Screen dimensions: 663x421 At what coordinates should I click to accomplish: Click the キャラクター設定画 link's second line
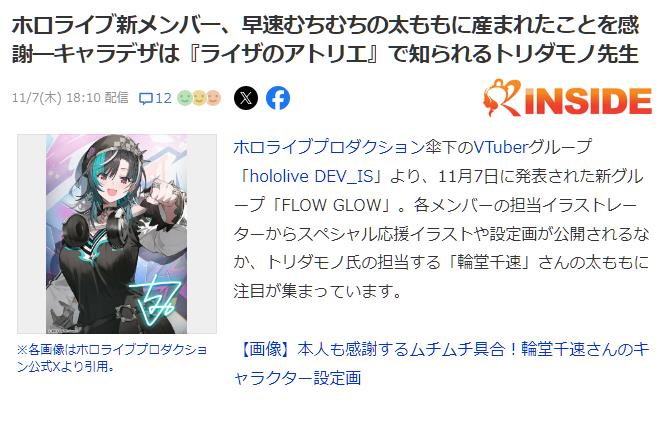pos(297,378)
